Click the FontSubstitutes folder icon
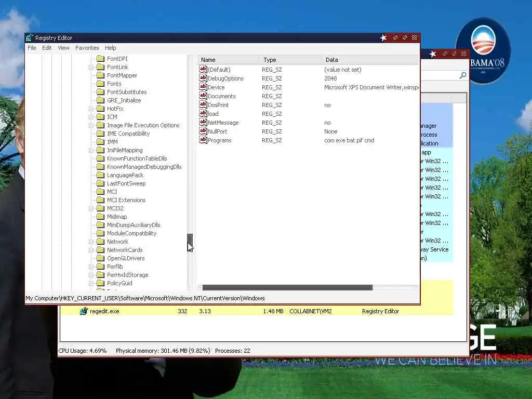This screenshot has height=399, width=532. coord(100,92)
